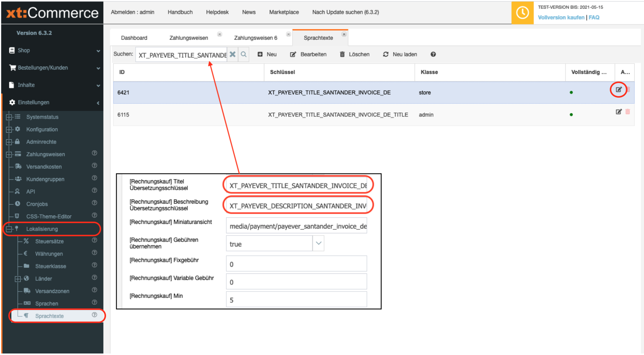Collapse the Lokalisierung tree node

pyautogui.click(x=9, y=229)
